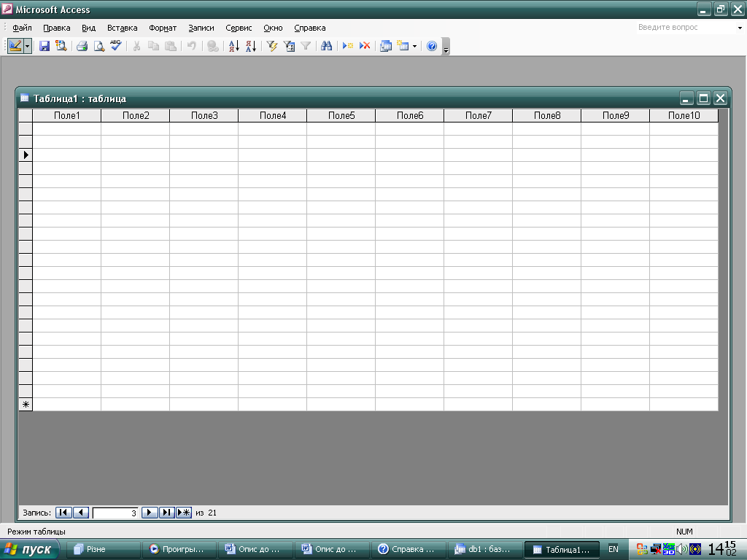The image size is (747, 560).
Task: Create New Object with the toolbar icon
Action: click(403, 46)
